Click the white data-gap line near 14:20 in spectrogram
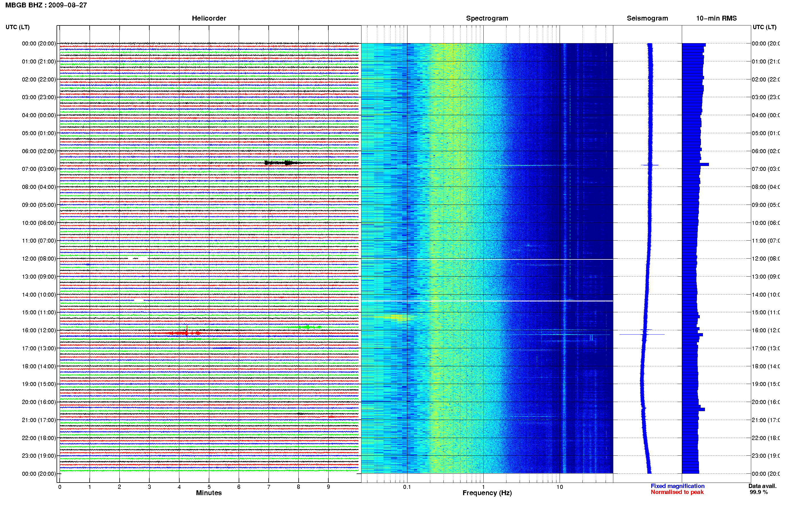Image resolution: width=812 pixels, height=508 pixels. [487, 301]
